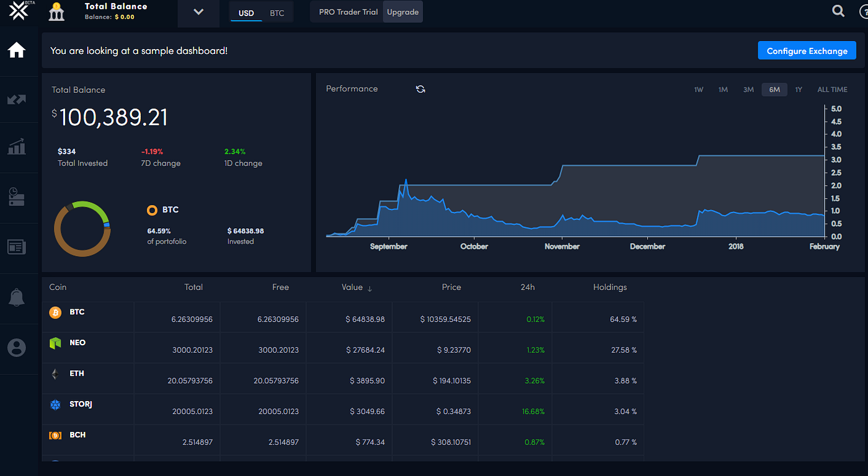Viewport: 868px width, 476px height.
Task: Click the search magnifier icon
Action: tap(838, 11)
